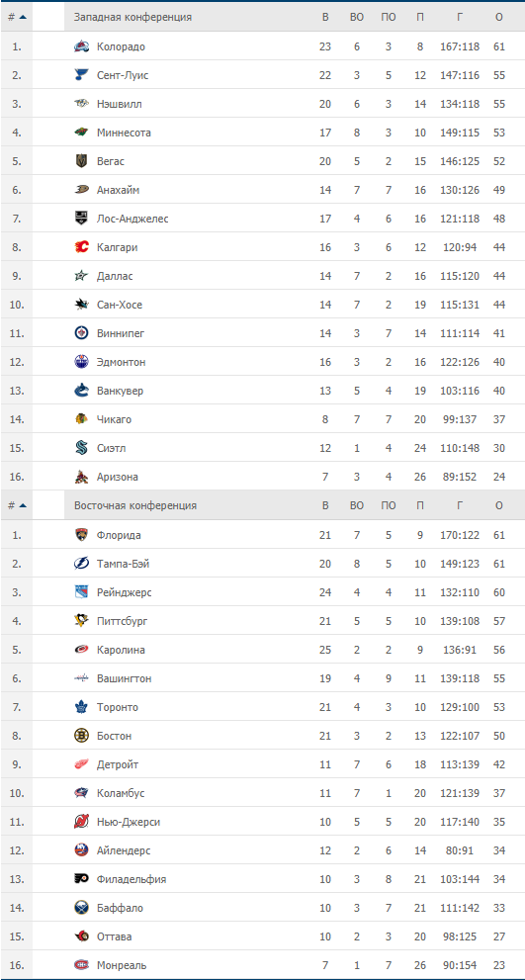This screenshot has height=980, width=525.
Task: Click the St. Louis Blues logo
Action: pos(81,75)
